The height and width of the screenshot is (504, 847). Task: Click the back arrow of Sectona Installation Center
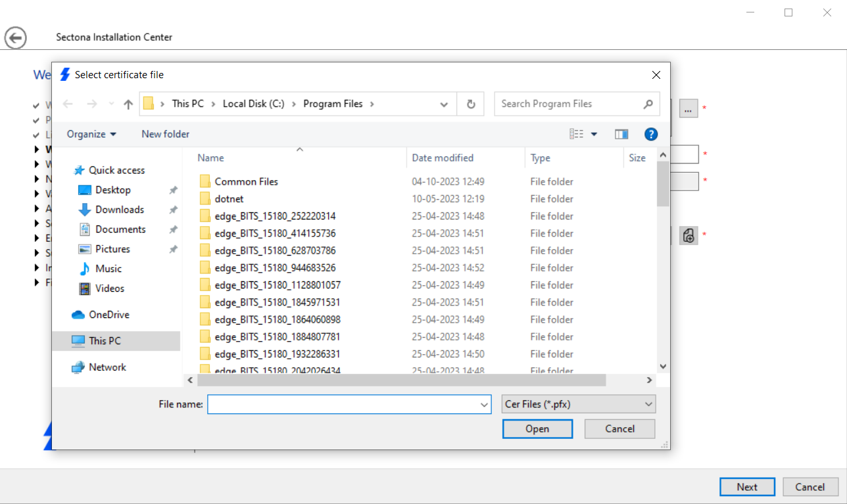click(15, 37)
